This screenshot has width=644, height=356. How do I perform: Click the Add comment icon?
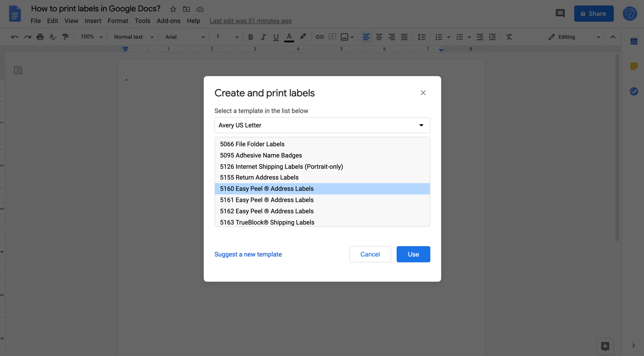coord(332,37)
